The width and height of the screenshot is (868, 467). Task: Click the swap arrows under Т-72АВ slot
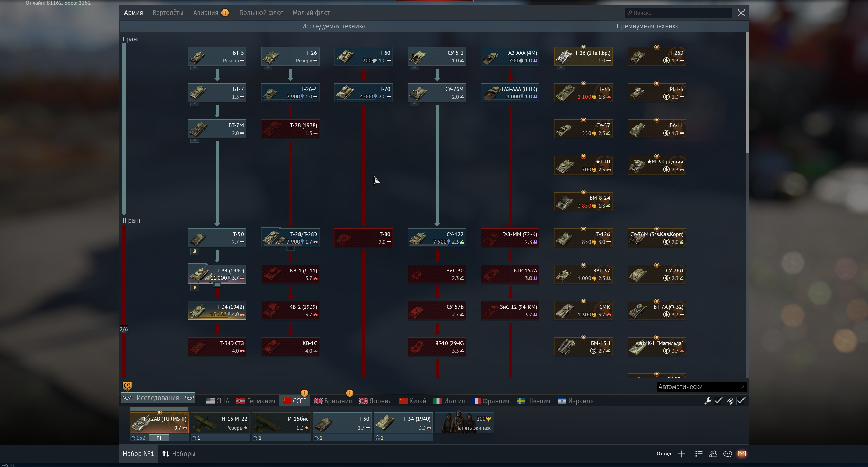point(159,438)
